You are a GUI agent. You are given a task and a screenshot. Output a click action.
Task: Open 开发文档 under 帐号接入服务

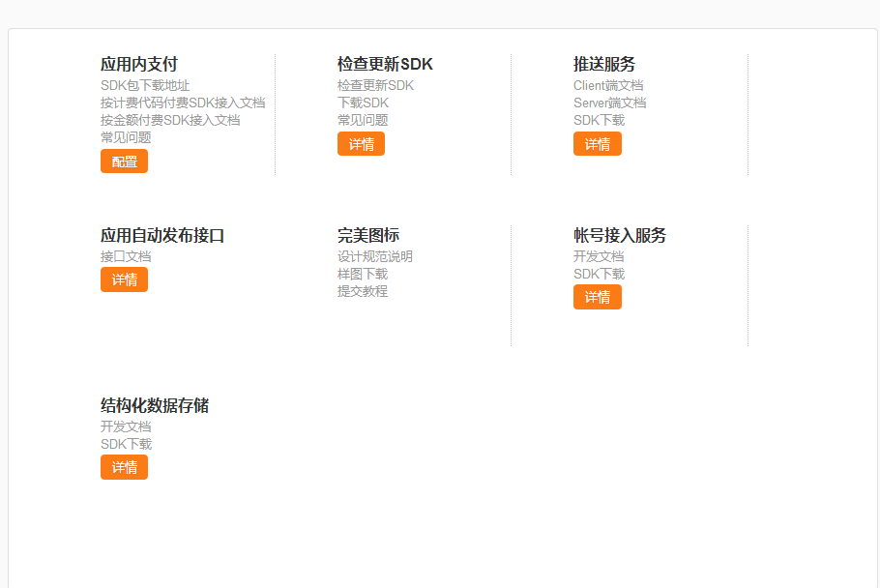pos(599,257)
